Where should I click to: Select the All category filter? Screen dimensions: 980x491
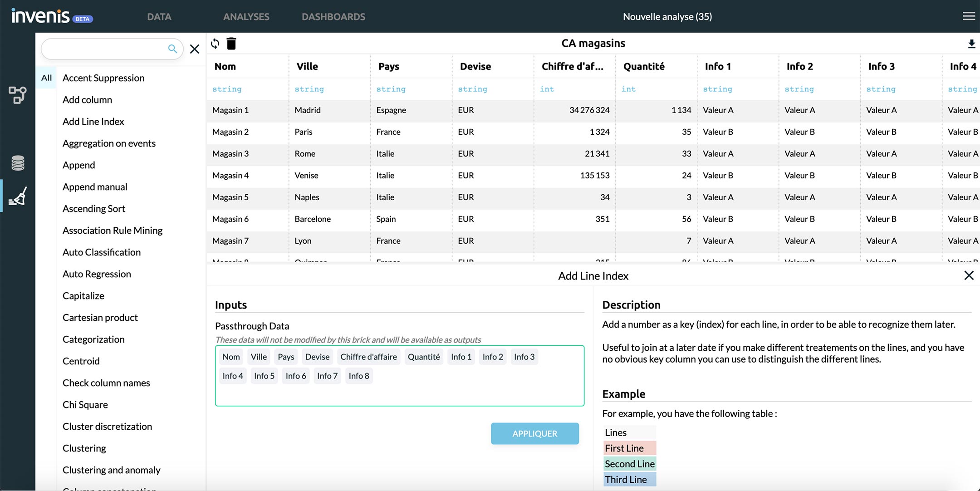click(x=46, y=78)
